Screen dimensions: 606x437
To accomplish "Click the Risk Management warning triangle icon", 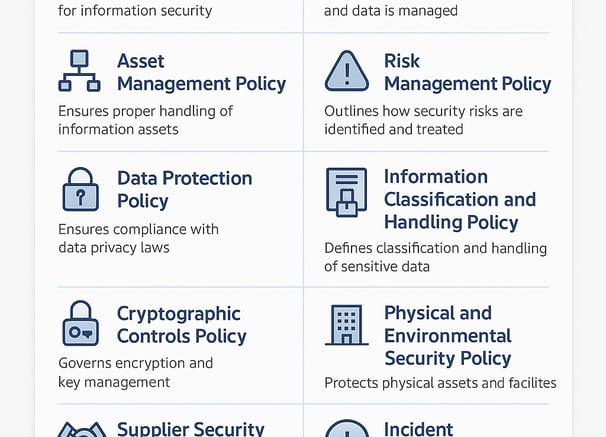I will pyautogui.click(x=347, y=71).
